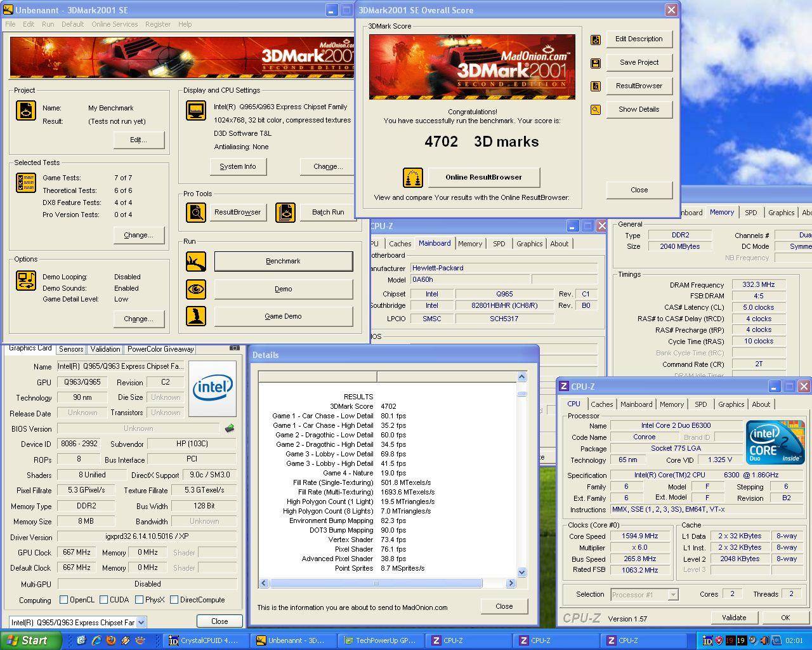812x650 pixels.
Task: Switch to Caches tab in front CPU-Z window
Action: [x=601, y=404]
